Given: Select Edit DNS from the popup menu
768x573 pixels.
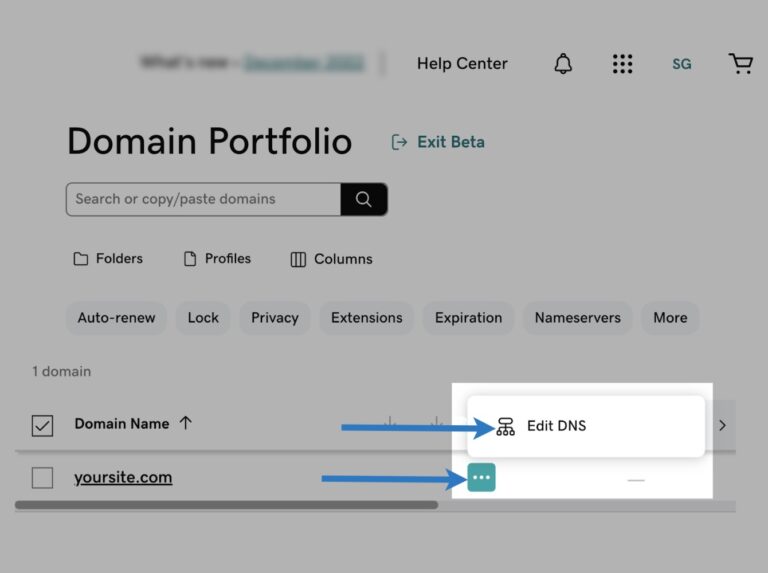Looking at the screenshot, I should [x=556, y=426].
